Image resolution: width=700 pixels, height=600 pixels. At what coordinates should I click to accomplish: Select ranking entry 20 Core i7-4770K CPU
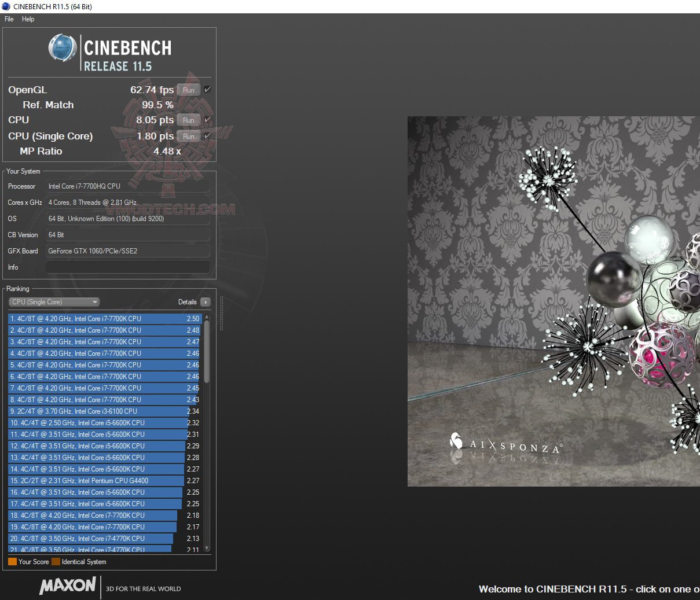tap(105, 539)
